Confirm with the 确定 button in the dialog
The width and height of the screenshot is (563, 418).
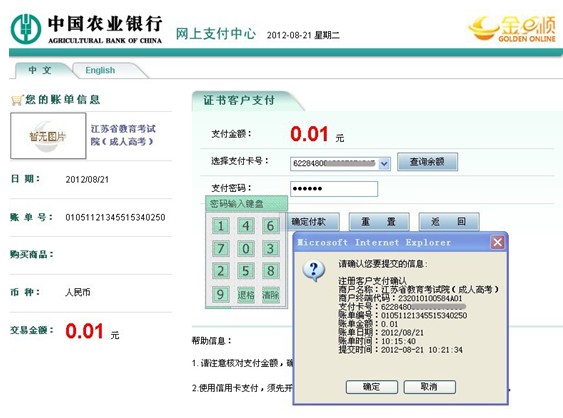[372, 387]
